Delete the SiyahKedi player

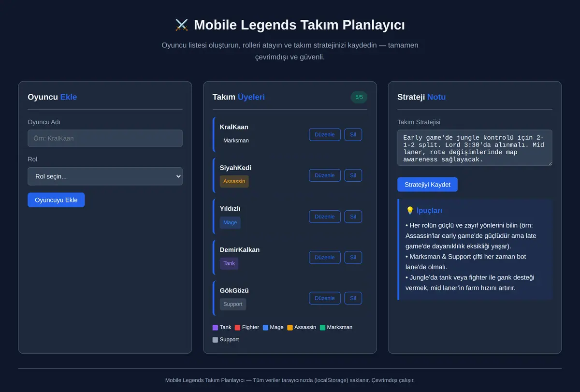353,175
